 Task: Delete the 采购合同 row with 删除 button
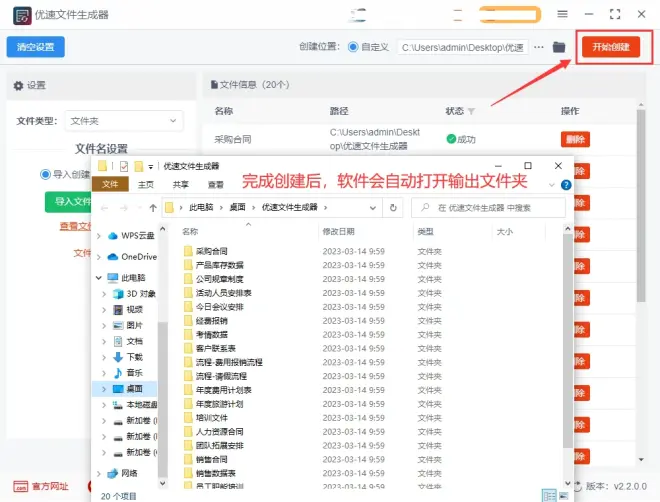coord(575,139)
